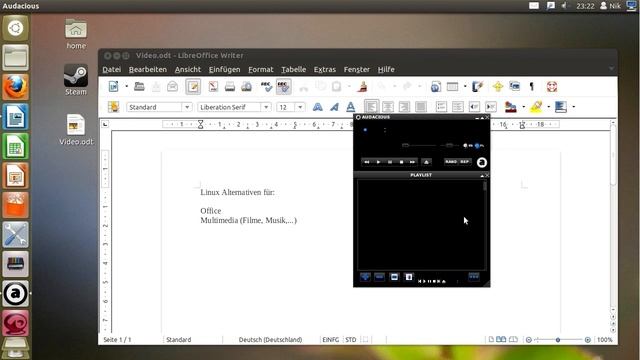Select Justified paragraph alignment icon
This screenshot has height=360, width=640.
pyautogui.click(x=421, y=107)
